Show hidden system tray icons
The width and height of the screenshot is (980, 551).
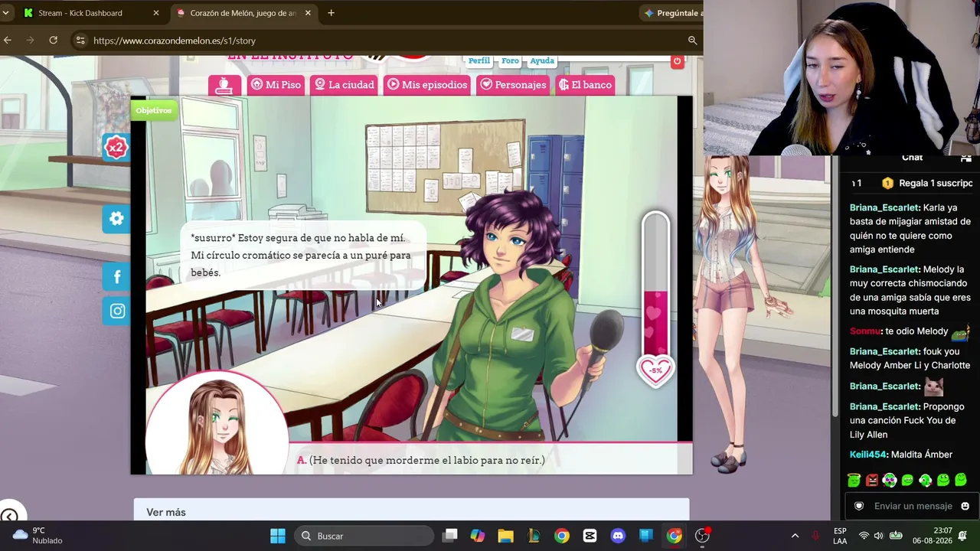coord(795,536)
